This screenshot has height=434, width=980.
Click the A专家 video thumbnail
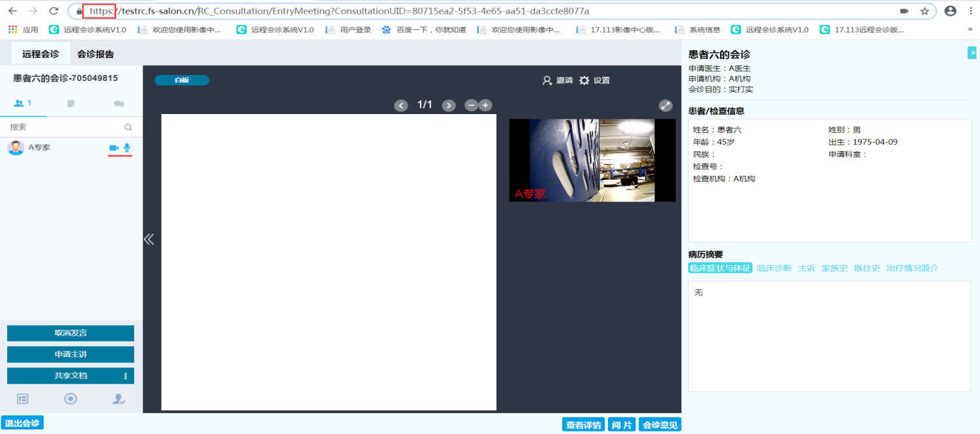click(x=592, y=160)
